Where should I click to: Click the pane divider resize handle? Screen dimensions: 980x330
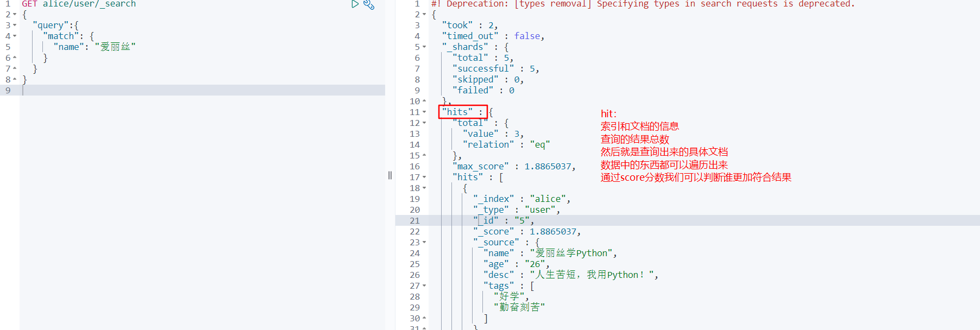[390, 175]
